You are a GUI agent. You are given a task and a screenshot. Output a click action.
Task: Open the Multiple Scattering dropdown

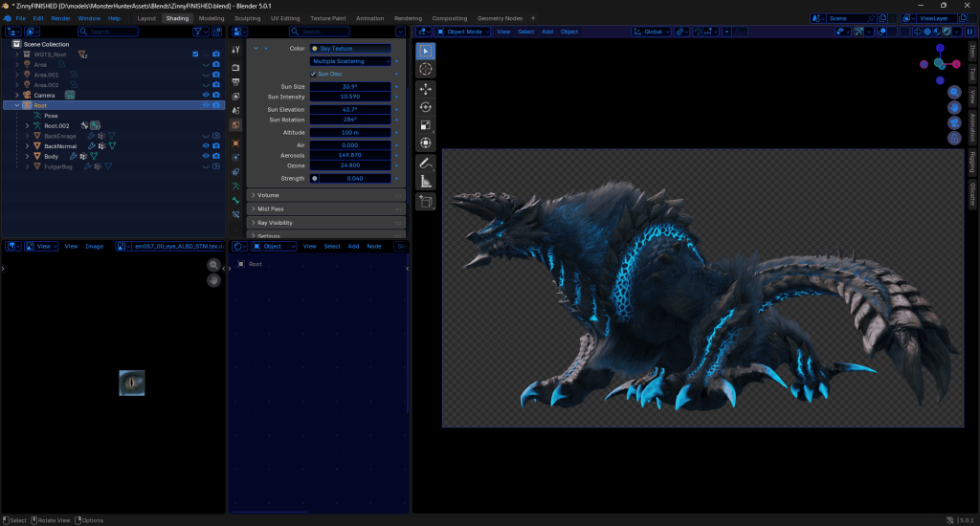(x=350, y=61)
